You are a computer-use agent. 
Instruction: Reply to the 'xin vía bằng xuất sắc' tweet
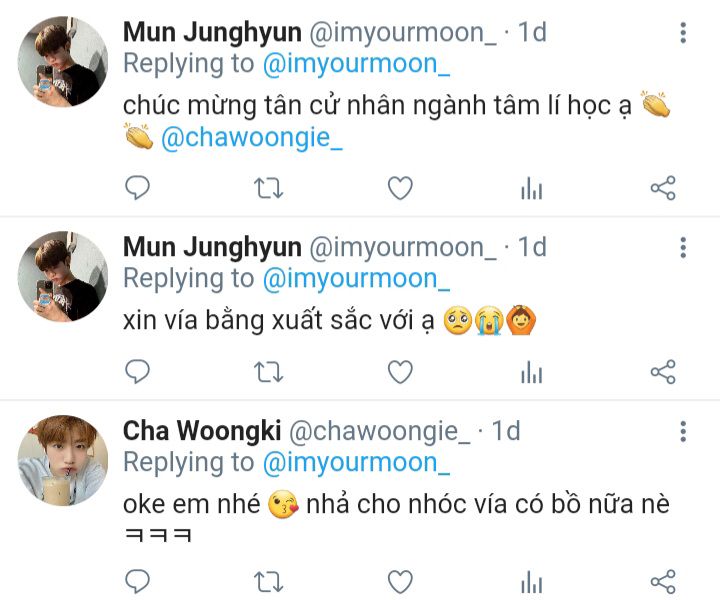pyautogui.click(x=137, y=371)
